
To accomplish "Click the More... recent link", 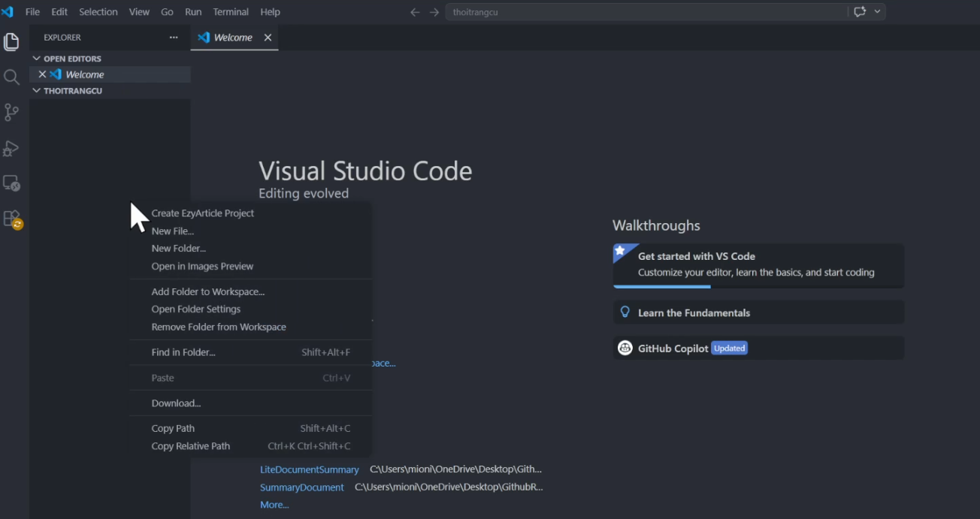I will click(274, 505).
